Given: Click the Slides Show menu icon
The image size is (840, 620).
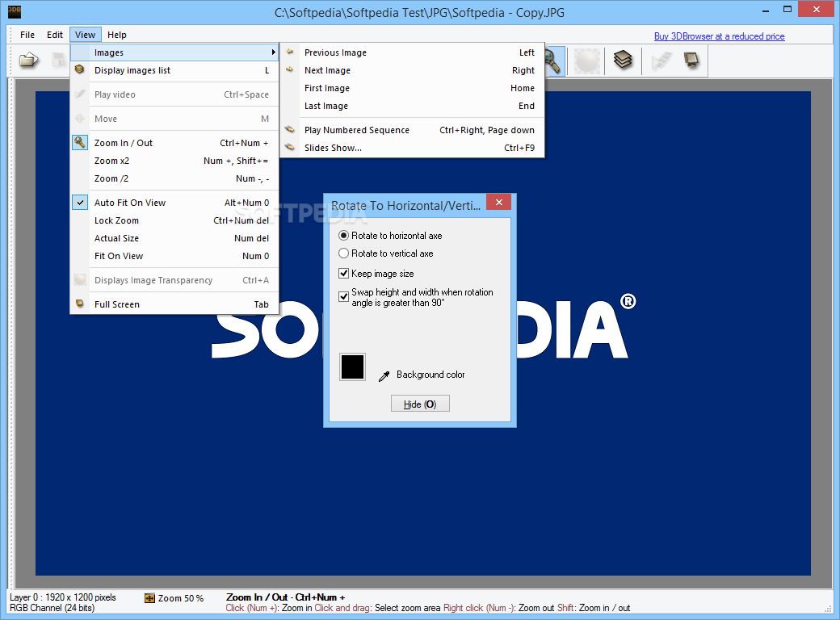Looking at the screenshot, I should point(290,147).
